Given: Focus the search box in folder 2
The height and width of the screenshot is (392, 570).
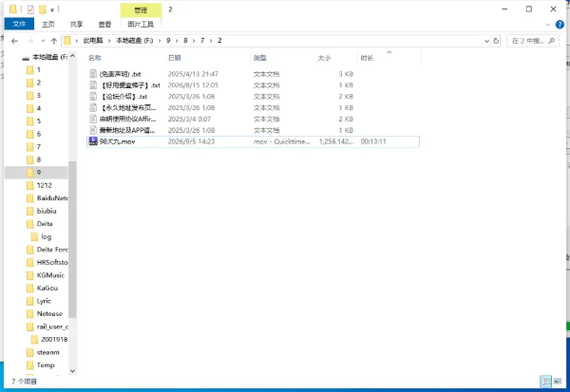Looking at the screenshot, I should click(533, 41).
